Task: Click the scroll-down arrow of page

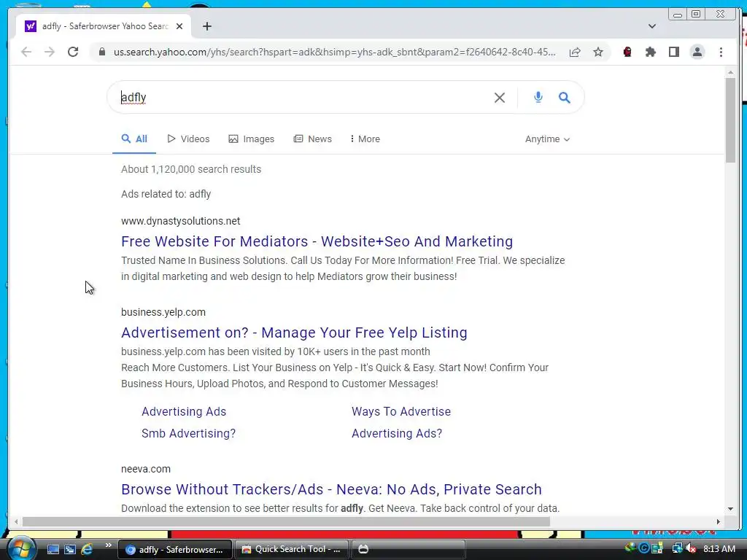Action: 730,508
